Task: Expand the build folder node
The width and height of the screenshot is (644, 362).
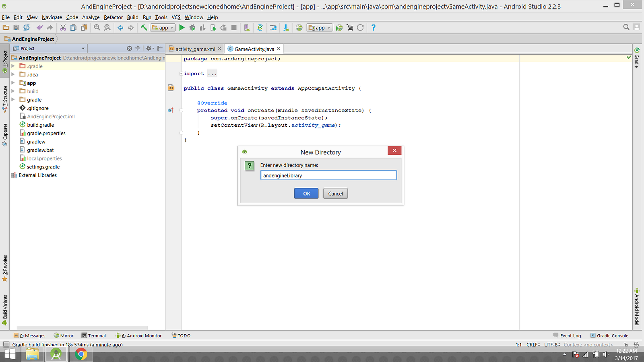Action: (13, 91)
